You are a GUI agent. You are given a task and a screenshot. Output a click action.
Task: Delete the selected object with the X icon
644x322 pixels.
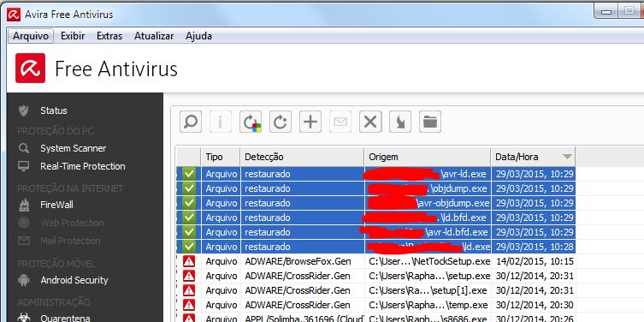pos(370,122)
